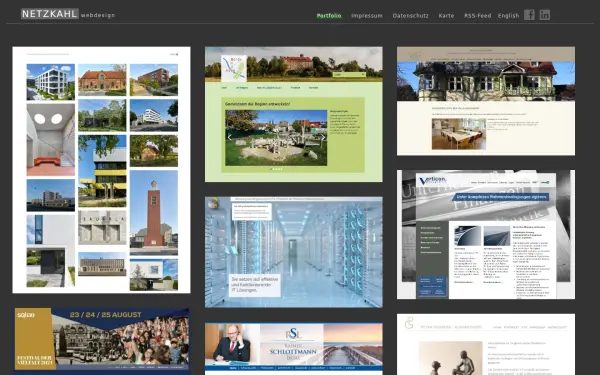Screen dimensions: 600x375
Task: Click the left slider arrow on playground image
Action: point(230,137)
